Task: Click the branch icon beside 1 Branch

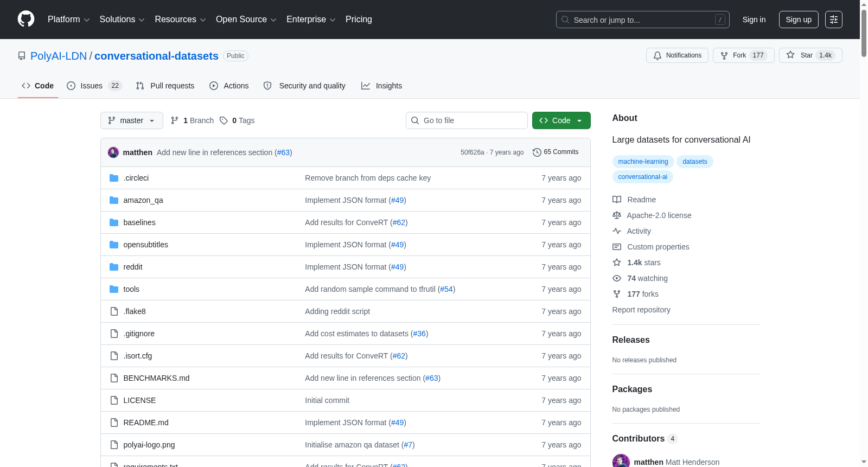Action: coord(175,120)
